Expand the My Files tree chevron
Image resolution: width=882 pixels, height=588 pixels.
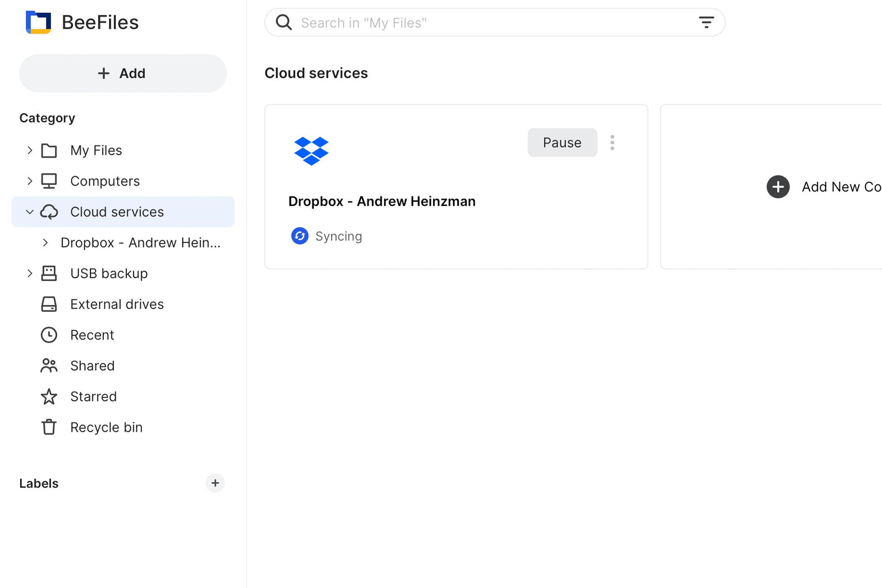(x=29, y=150)
